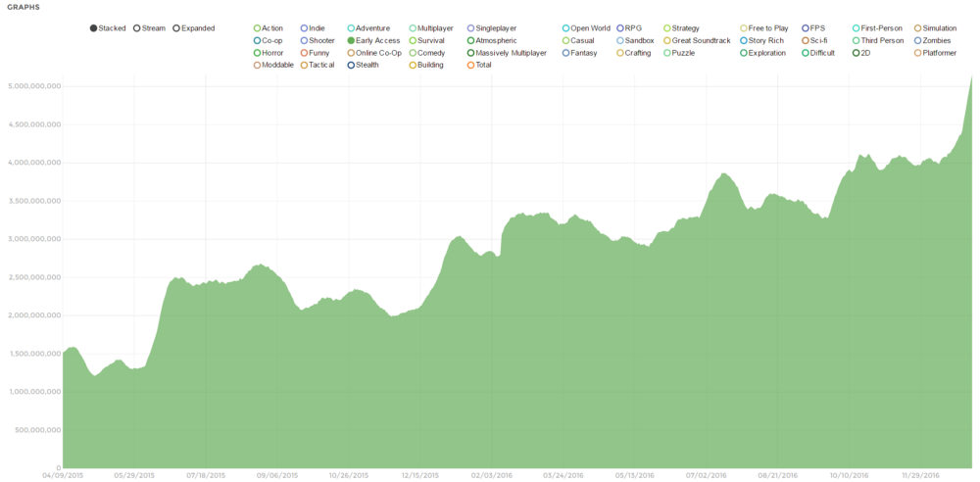Show the Online Co-Op series
980x482 pixels.
coord(373,53)
